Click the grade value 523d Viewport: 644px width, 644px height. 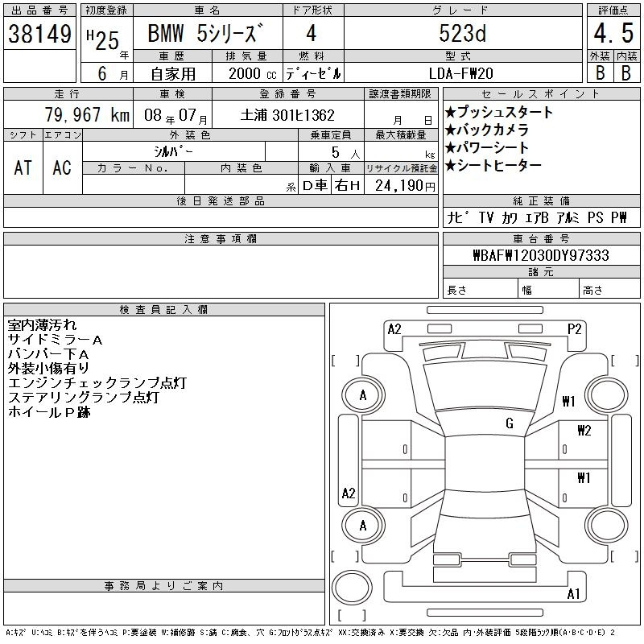[x=462, y=33]
